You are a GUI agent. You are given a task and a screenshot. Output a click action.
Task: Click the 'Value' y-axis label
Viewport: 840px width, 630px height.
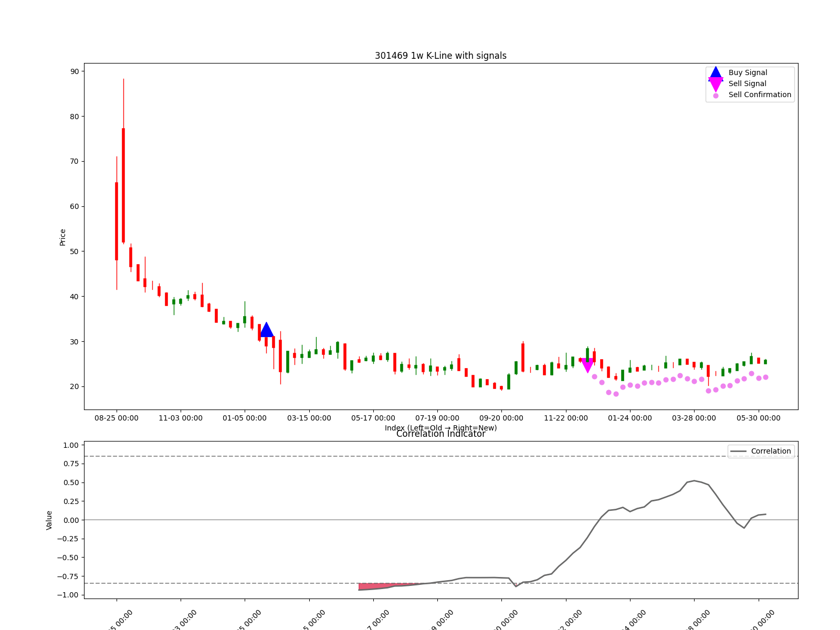pyautogui.click(x=49, y=520)
